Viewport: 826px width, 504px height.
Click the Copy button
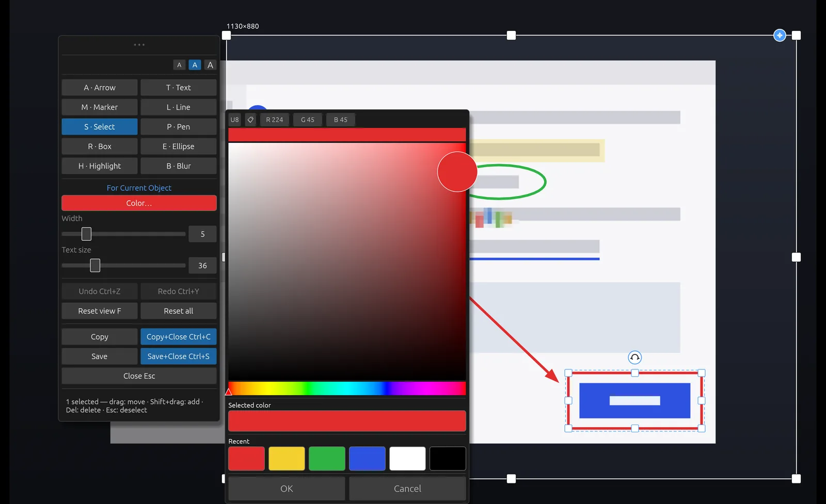click(x=100, y=337)
